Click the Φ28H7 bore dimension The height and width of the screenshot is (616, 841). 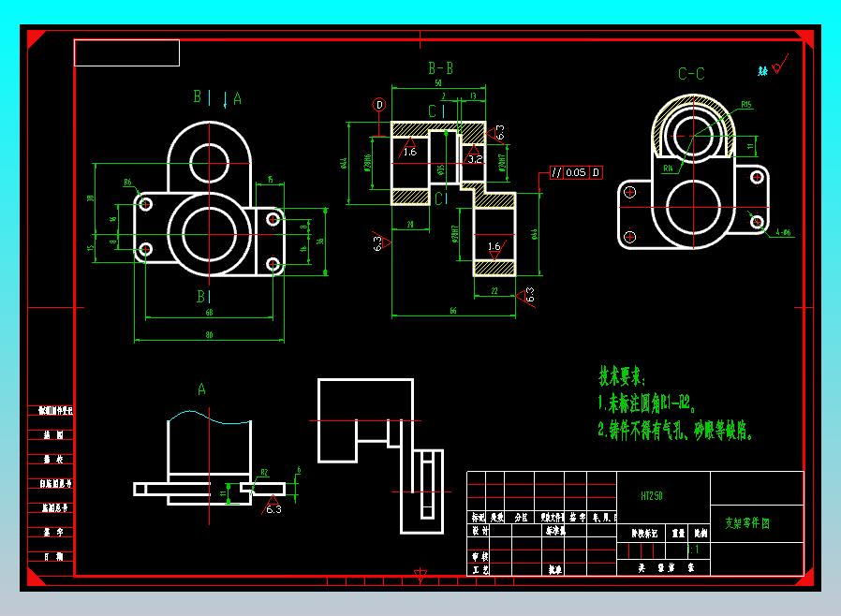[x=455, y=234]
